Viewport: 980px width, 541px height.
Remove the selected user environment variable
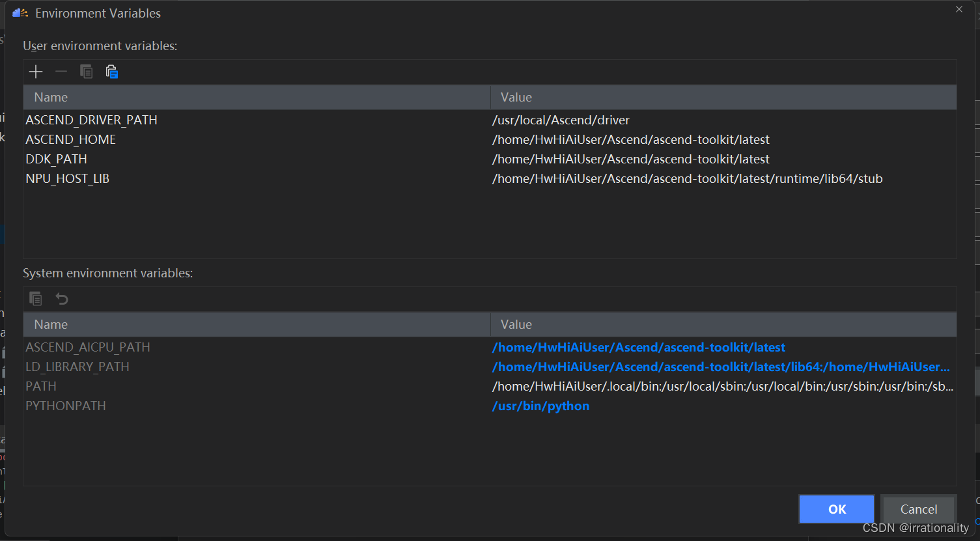pos(61,72)
